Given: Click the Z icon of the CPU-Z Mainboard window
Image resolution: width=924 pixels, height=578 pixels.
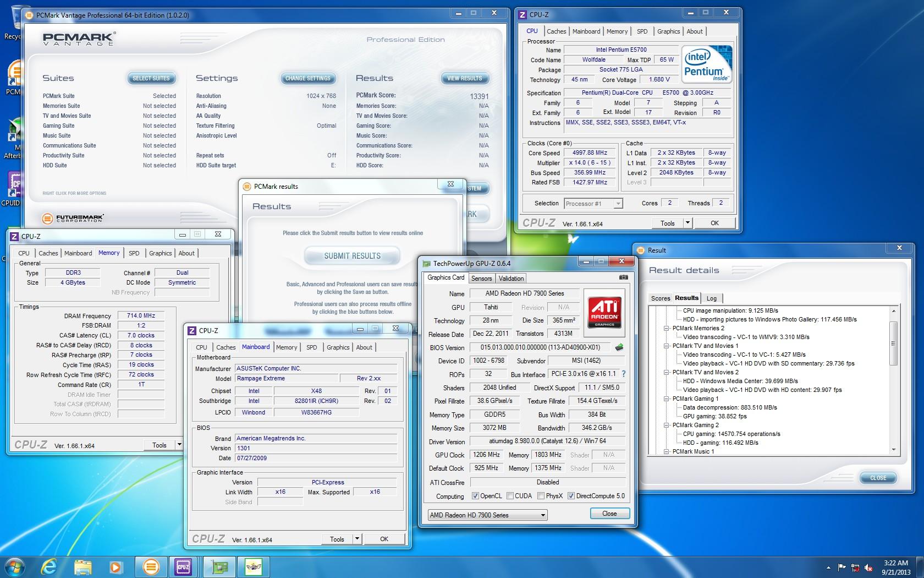Looking at the screenshot, I should point(192,330).
